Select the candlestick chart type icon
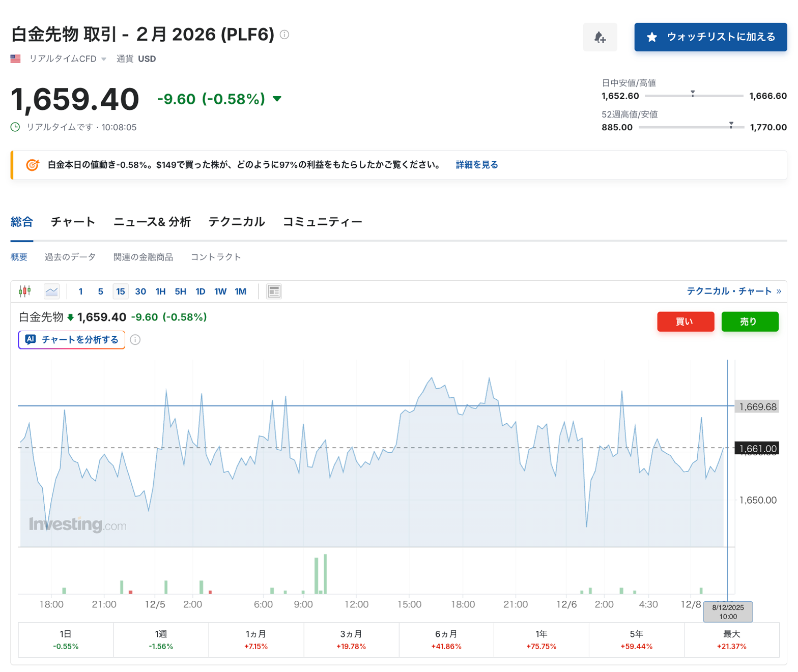This screenshot has height=672, width=798. [24, 291]
